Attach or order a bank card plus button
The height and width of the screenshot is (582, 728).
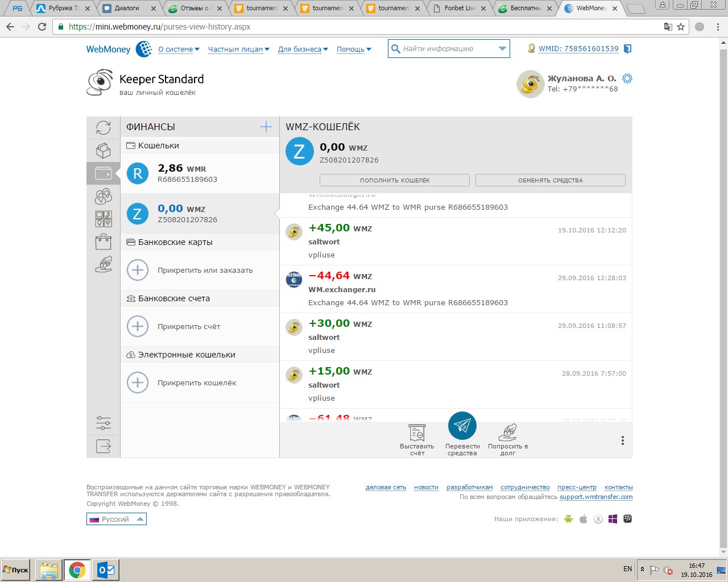point(138,270)
